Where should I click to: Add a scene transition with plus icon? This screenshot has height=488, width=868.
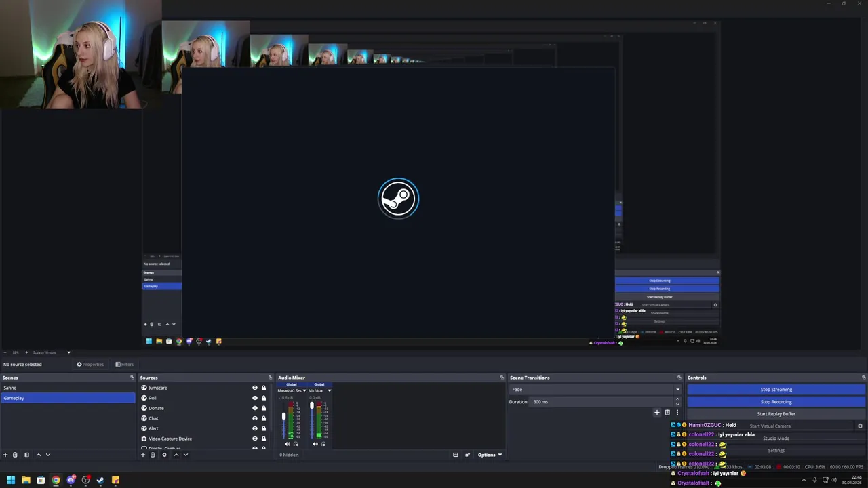(656, 412)
